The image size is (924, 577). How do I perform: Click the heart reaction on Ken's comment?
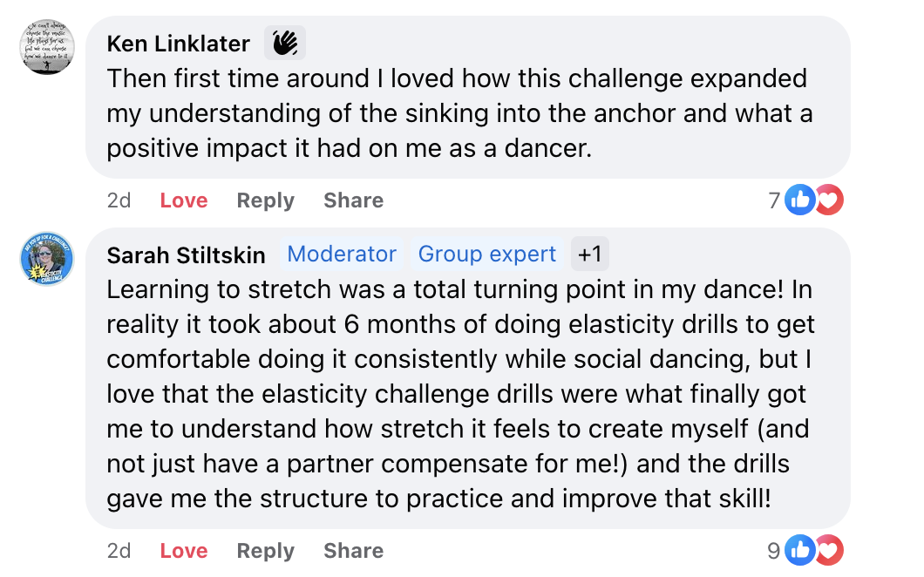(x=830, y=200)
